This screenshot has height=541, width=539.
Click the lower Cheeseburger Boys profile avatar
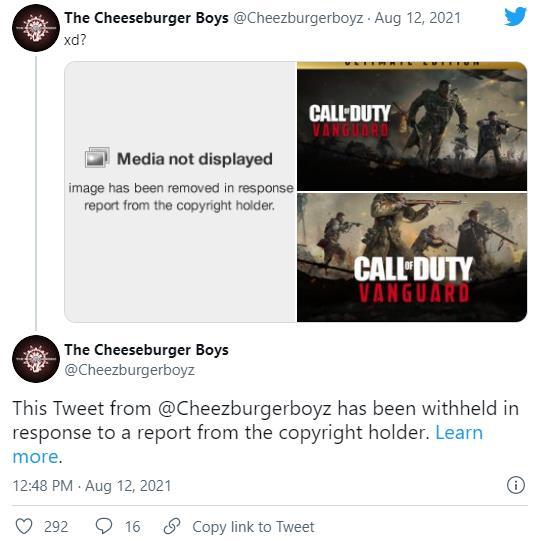(x=36, y=359)
